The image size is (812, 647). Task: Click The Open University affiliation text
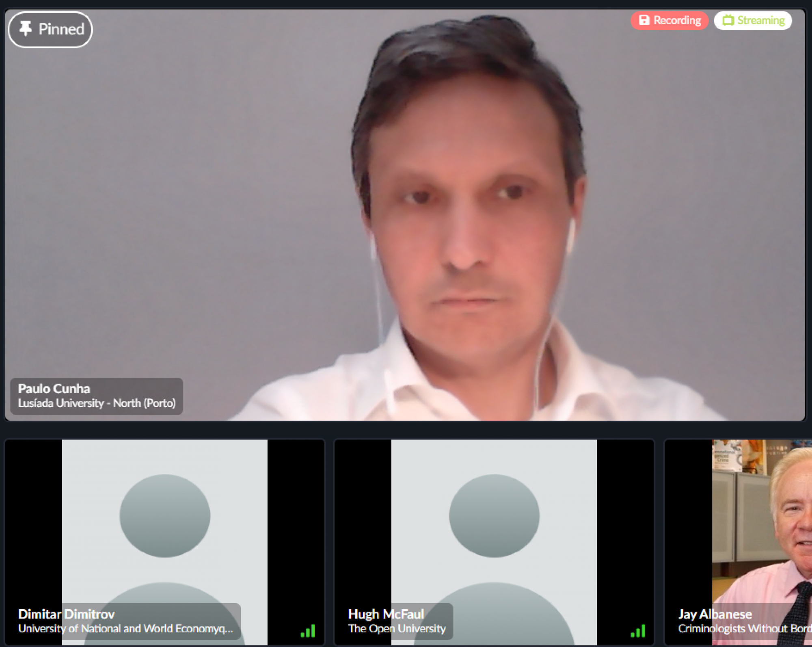click(397, 629)
